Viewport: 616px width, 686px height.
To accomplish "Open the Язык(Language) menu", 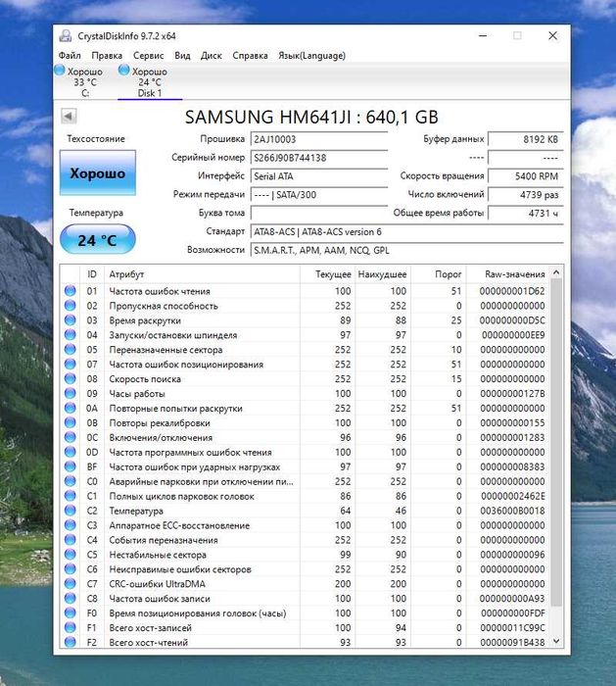I will 311,56.
